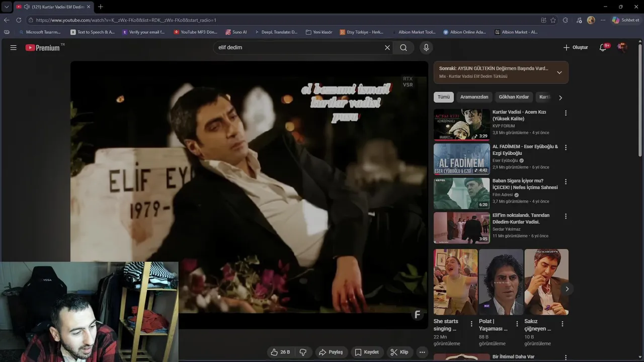
Task: Click the Oluştur create button
Action: [x=576, y=48]
